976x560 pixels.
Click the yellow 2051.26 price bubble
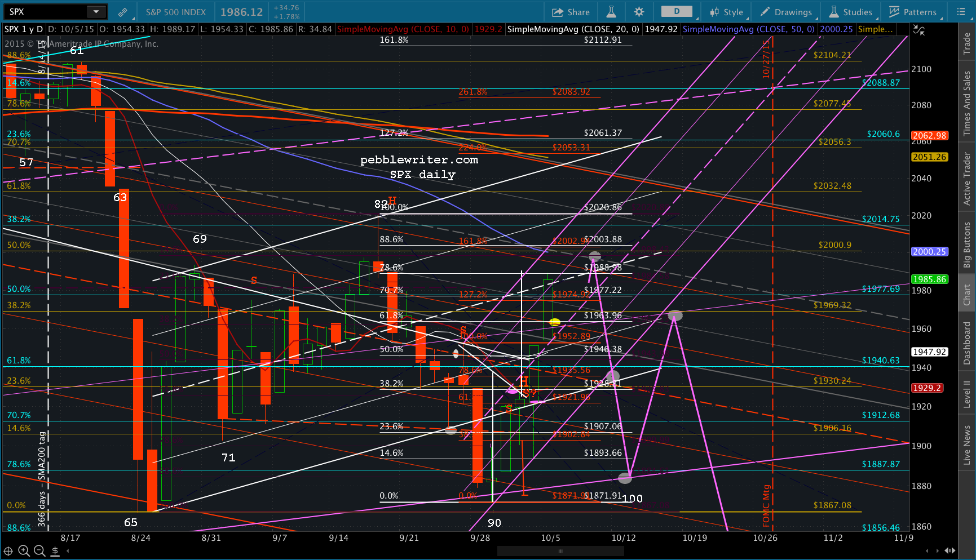930,157
